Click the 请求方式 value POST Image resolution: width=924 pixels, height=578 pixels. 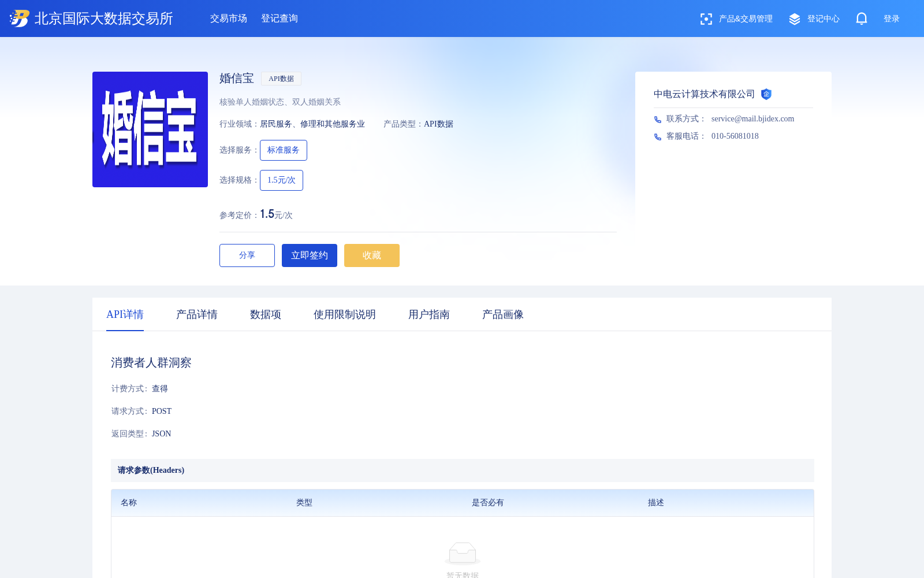click(x=162, y=412)
